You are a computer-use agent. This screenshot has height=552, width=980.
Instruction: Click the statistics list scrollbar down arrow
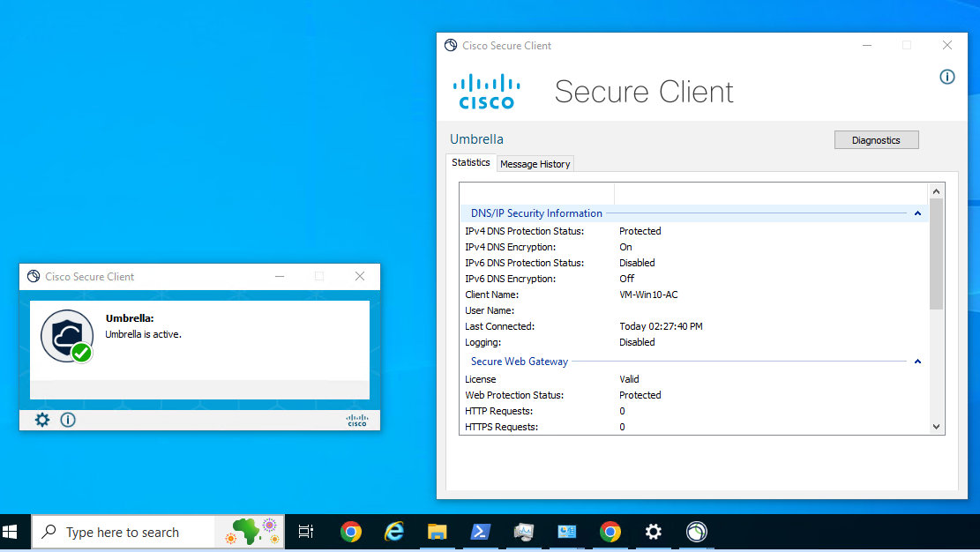[x=936, y=427]
